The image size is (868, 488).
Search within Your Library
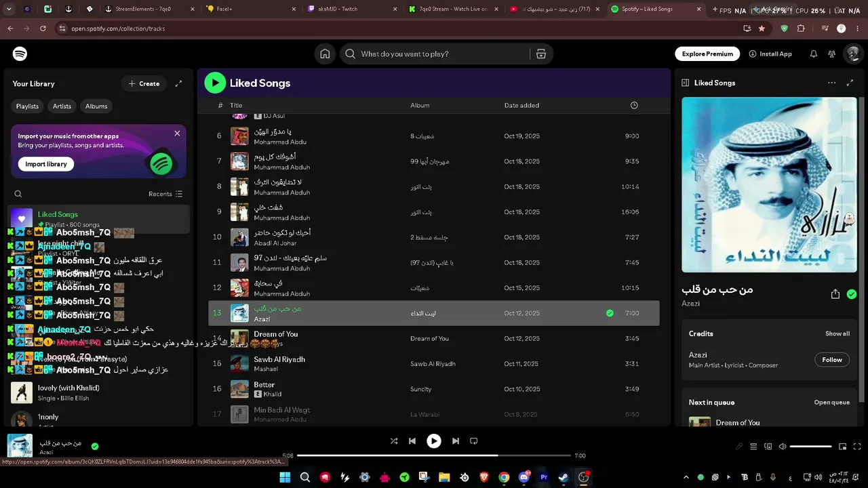18,194
